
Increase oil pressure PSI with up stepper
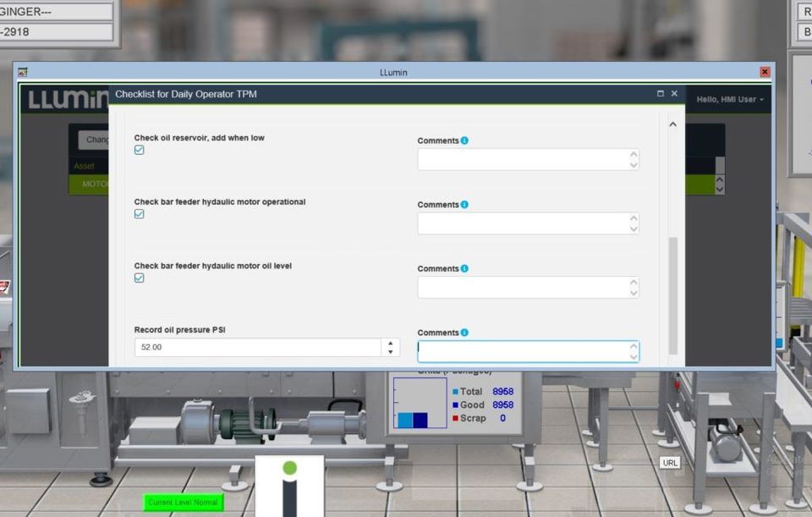(391, 343)
